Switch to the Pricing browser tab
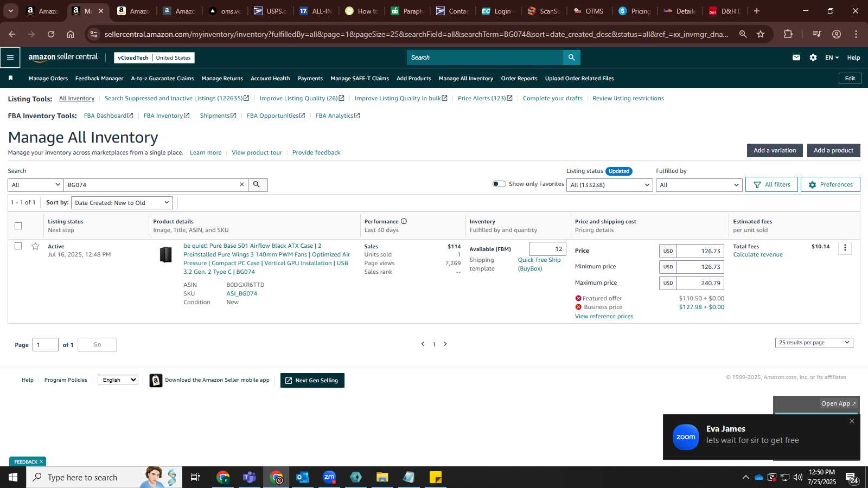 pos(635,11)
